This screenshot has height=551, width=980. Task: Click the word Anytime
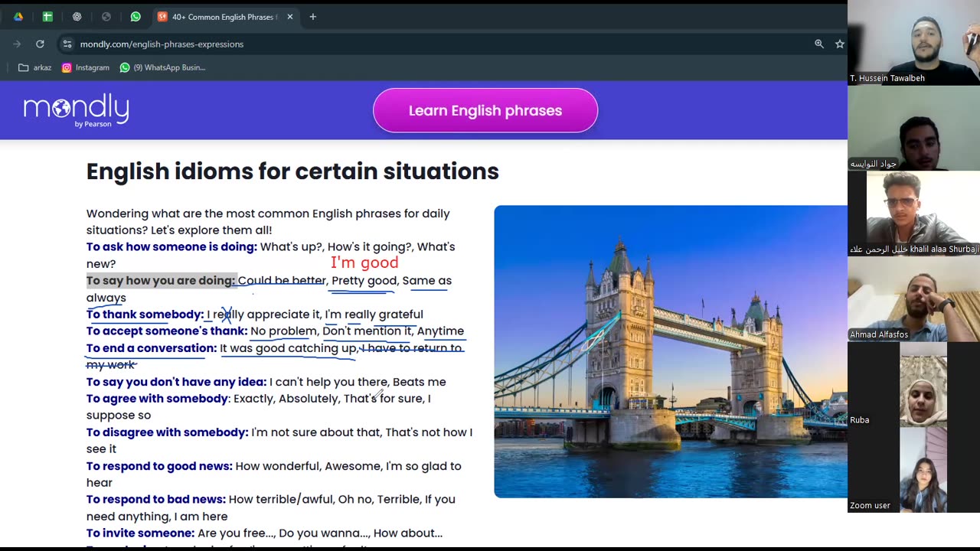click(x=440, y=331)
